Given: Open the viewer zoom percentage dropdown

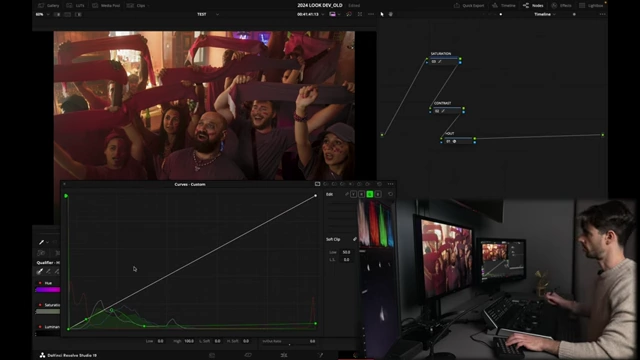Looking at the screenshot, I should pyautogui.click(x=42, y=14).
